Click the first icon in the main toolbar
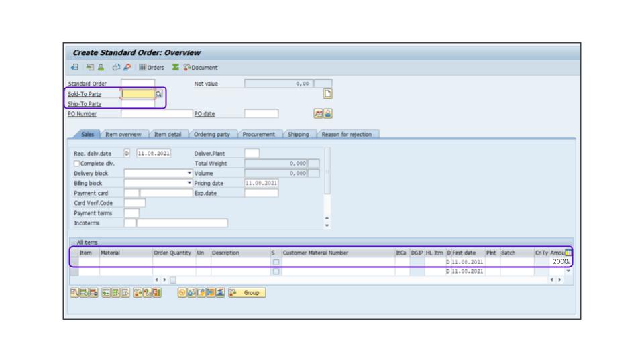This screenshot has height=362, width=644. point(74,67)
